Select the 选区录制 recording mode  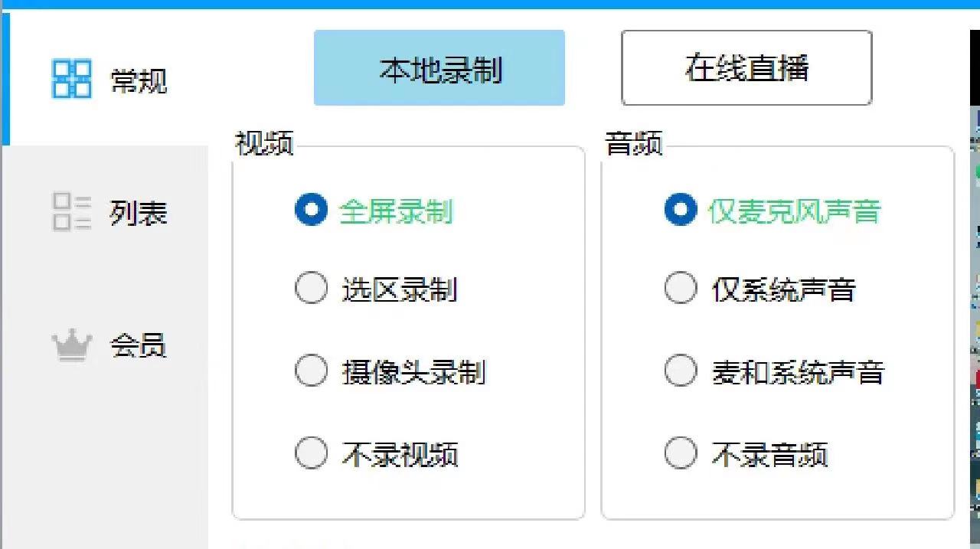pyautogui.click(x=311, y=288)
